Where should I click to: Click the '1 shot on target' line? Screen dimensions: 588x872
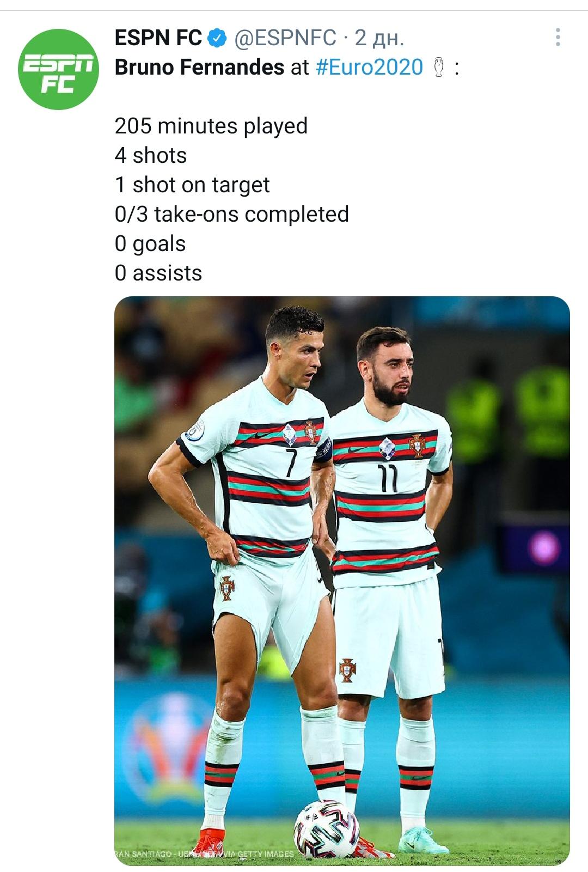[x=192, y=185]
